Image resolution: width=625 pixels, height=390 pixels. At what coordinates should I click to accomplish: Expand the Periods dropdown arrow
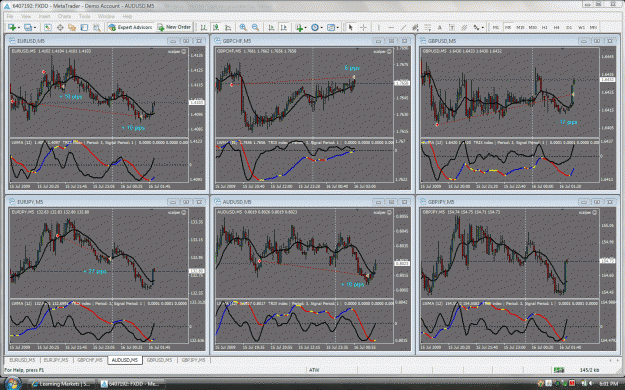(x=321, y=28)
